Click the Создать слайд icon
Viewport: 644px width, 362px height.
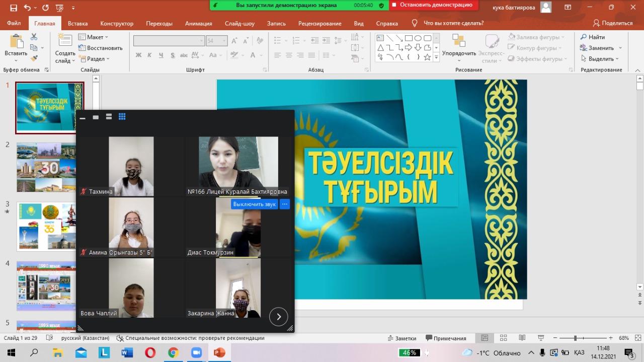[x=65, y=40]
